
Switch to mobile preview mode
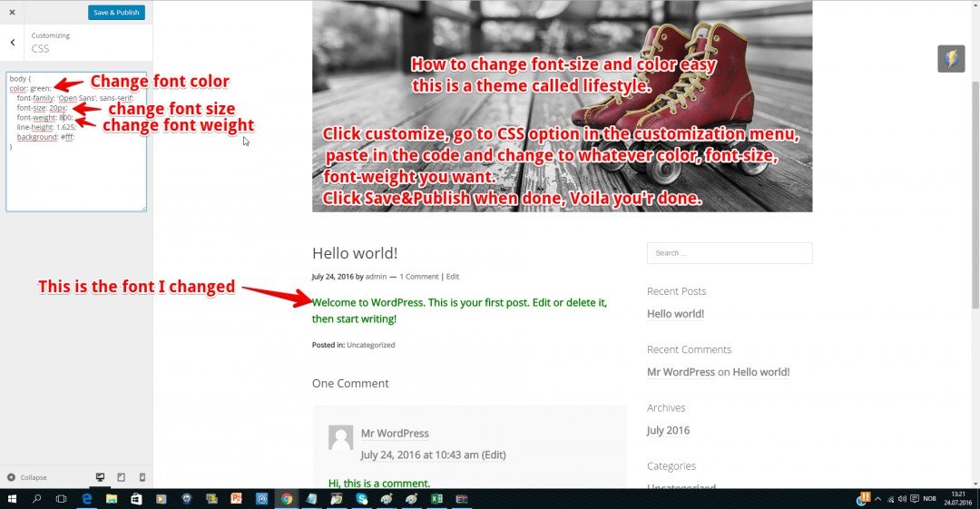tap(142, 477)
